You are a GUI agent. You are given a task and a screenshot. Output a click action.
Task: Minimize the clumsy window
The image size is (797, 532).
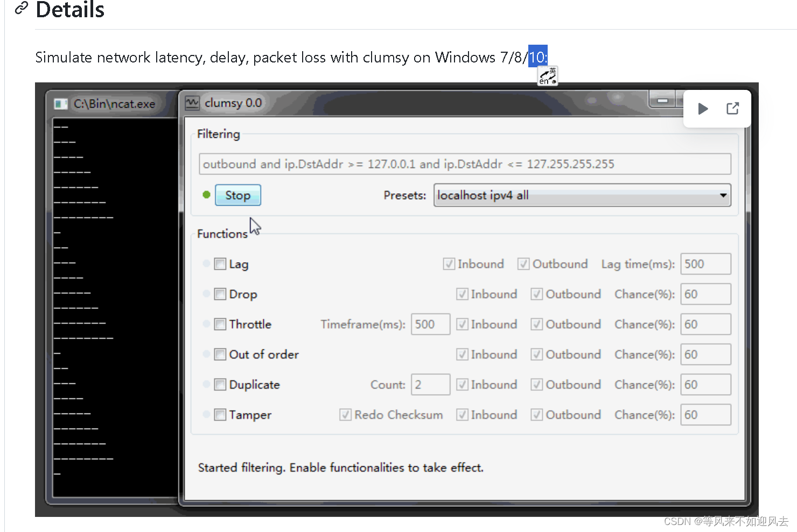coord(663,100)
